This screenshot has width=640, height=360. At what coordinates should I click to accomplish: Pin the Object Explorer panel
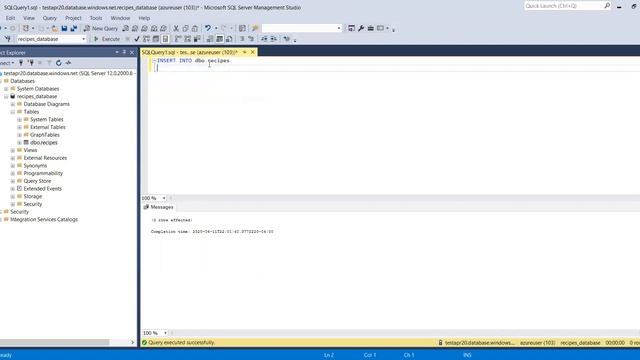tap(124, 52)
